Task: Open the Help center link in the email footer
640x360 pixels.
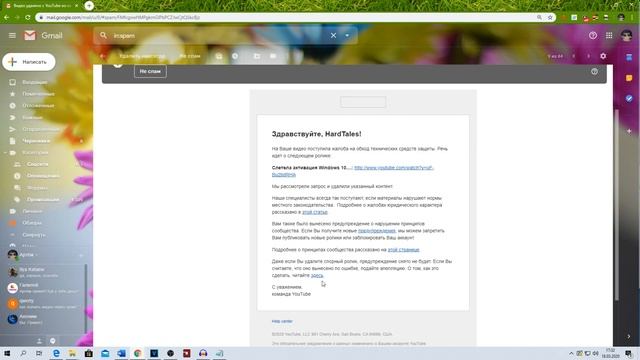Action: 282,321
